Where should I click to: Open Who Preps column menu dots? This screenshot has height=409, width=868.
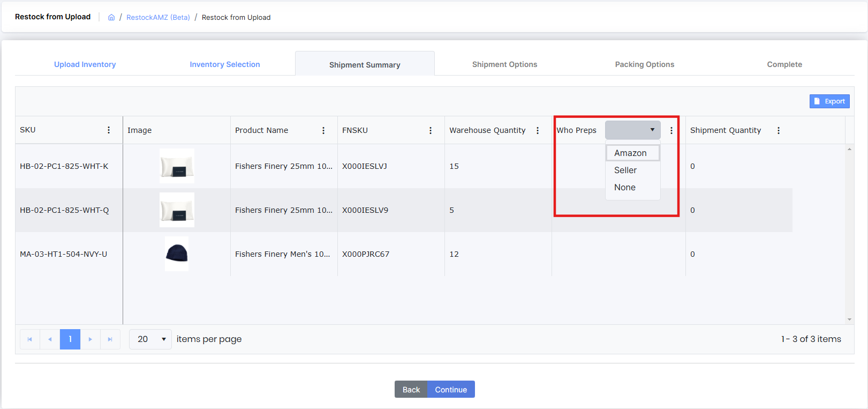(x=671, y=130)
